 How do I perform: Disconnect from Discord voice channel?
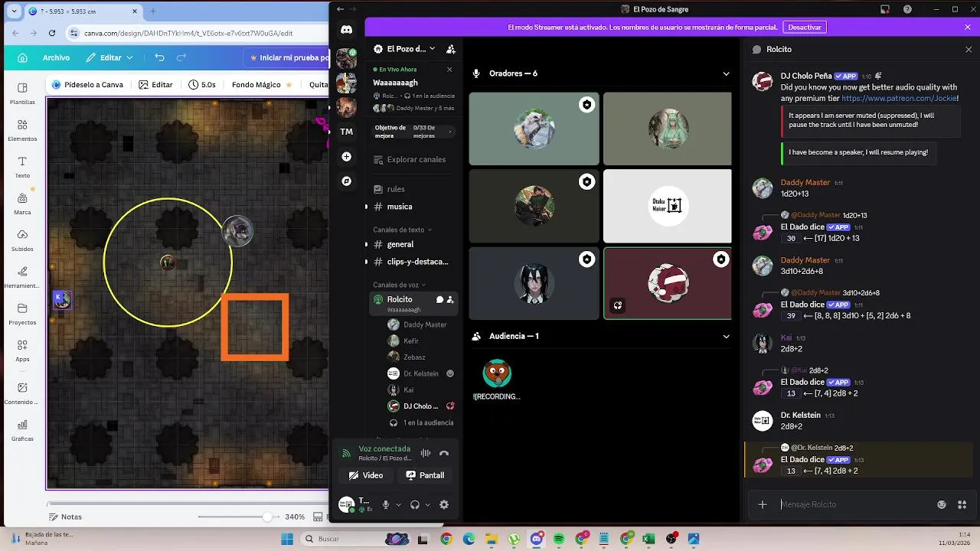(x=444, y=453)
